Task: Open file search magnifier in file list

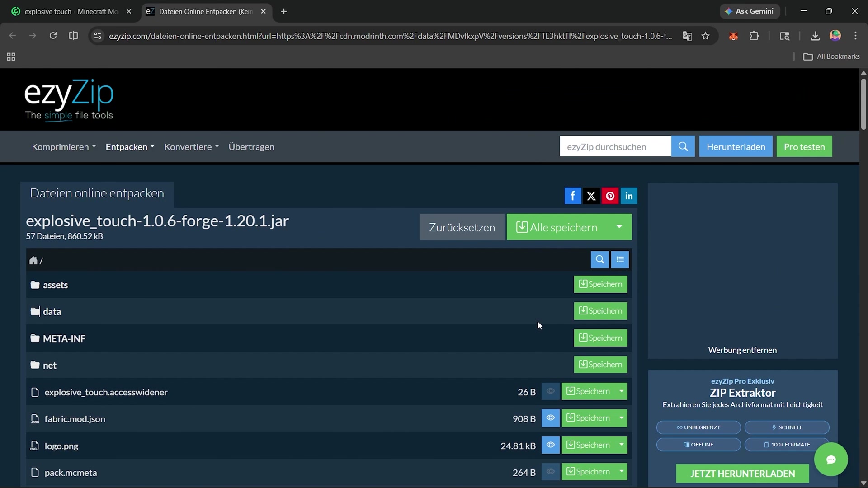Action: (599, 259)
